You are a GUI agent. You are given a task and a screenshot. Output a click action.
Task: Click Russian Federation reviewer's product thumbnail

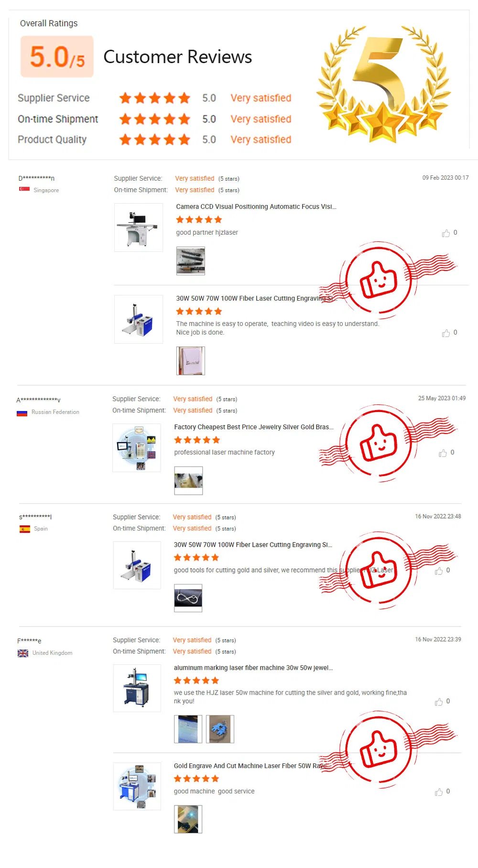[x=137, y=448]
